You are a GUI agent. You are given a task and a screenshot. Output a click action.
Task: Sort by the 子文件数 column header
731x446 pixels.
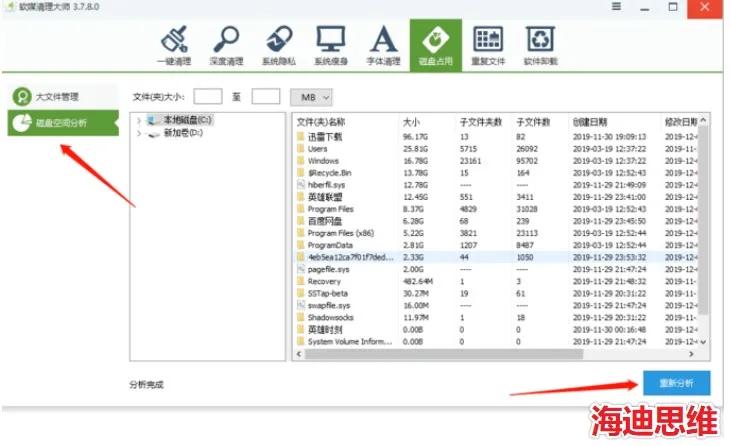[x=533, y=122]
